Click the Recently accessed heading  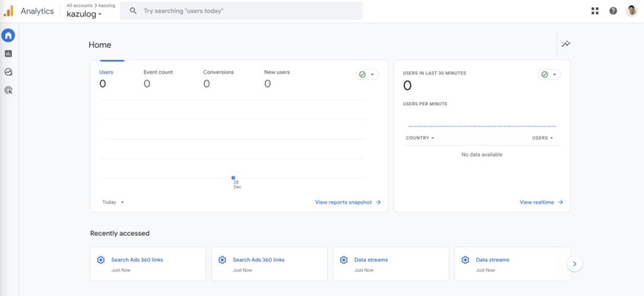click(x=120, y=234)
